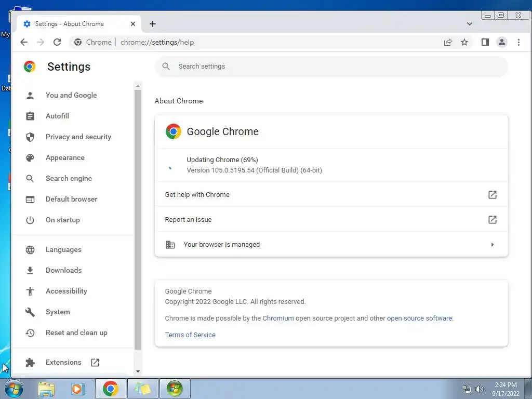Share this page icon in address bar

tap(448, 42)
